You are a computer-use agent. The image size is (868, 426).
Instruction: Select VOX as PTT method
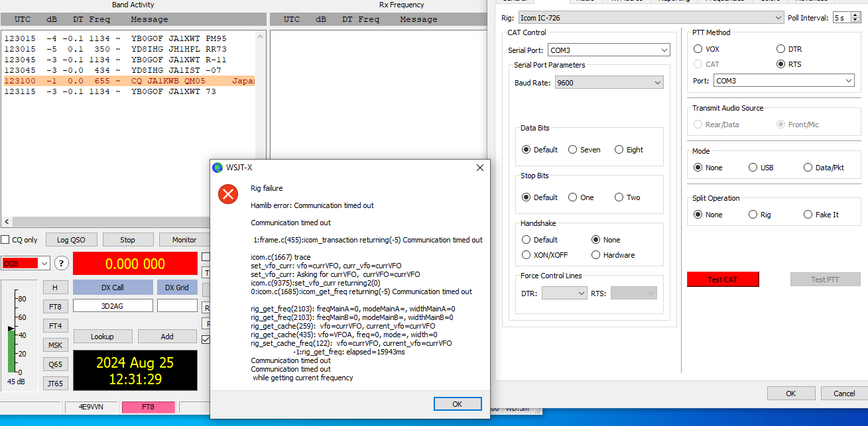(698, 49)
